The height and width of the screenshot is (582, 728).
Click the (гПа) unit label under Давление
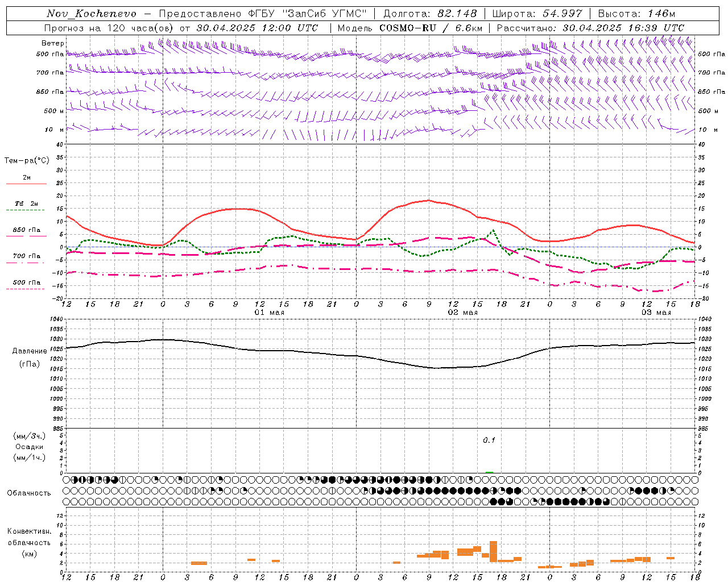[30, 364]
